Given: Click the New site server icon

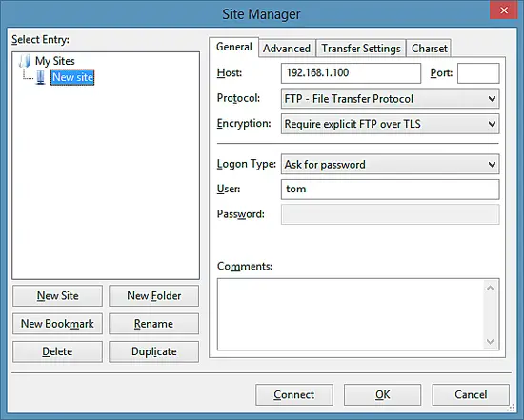Looking at the screenshot, I should coord(41,77).
